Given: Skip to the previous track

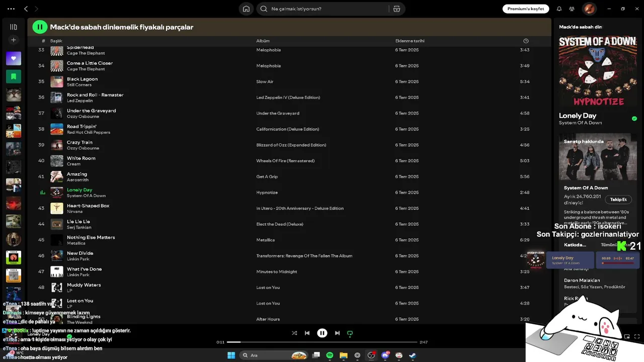Looking at the screenshot, I should pos(307,333).
